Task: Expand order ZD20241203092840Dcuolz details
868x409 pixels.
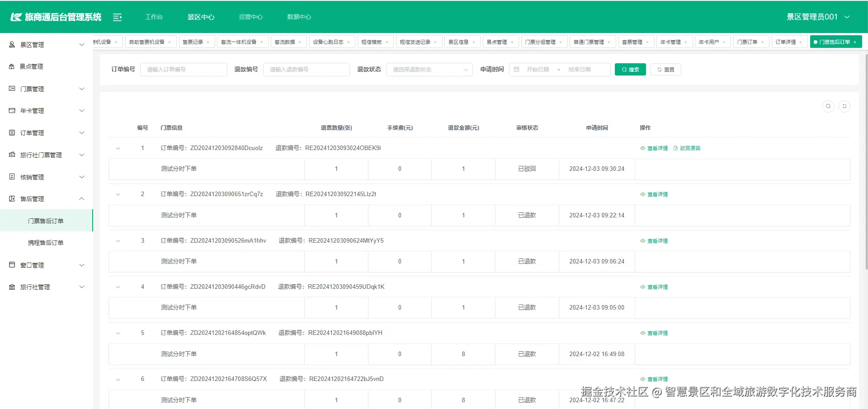Action: [x=118, y=148]
